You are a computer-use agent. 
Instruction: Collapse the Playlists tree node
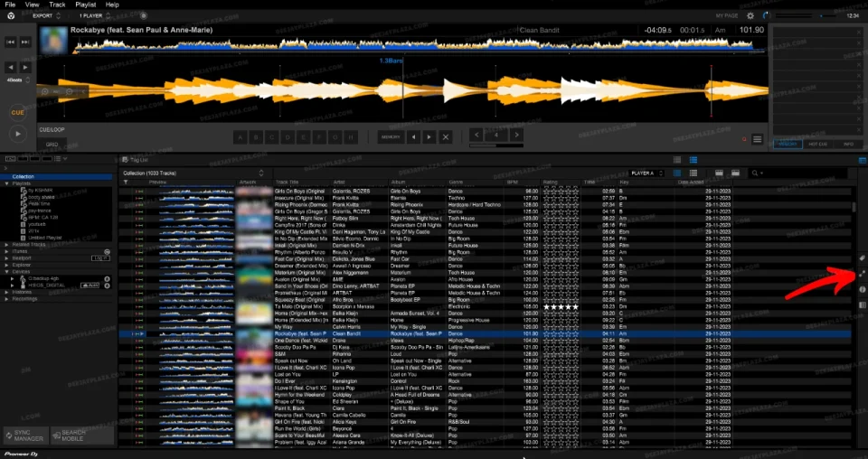coord(6,183)
